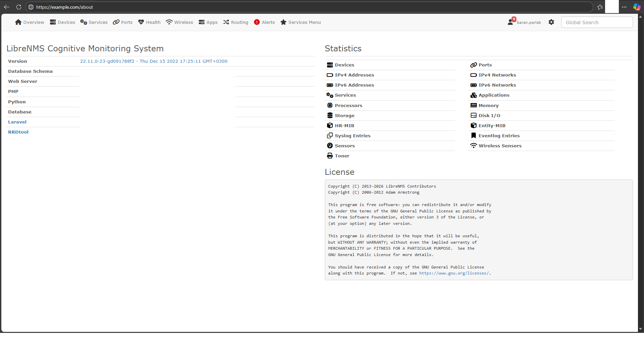Click the Services gears icon in navbar
The image size is (644, 349).
point(84,22)
